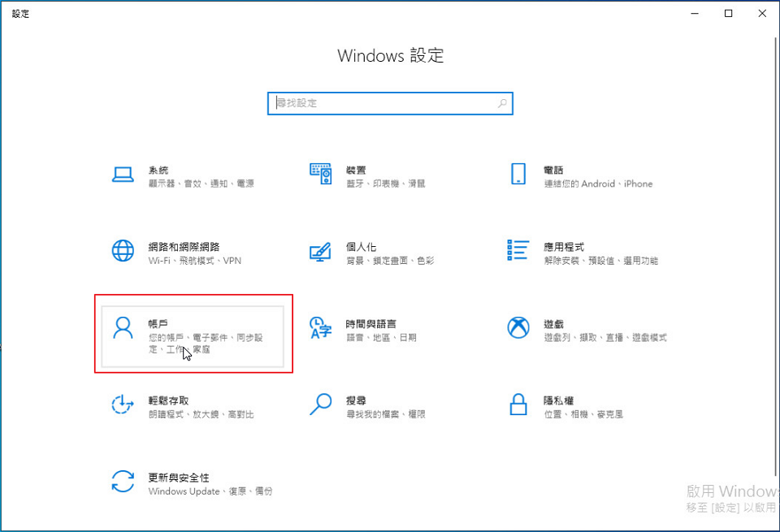Image resolution: width=780 pixels, height=532 pixels.
Task: Click the 連結您的 Android、iPhone description
Action: click(598, 184)
